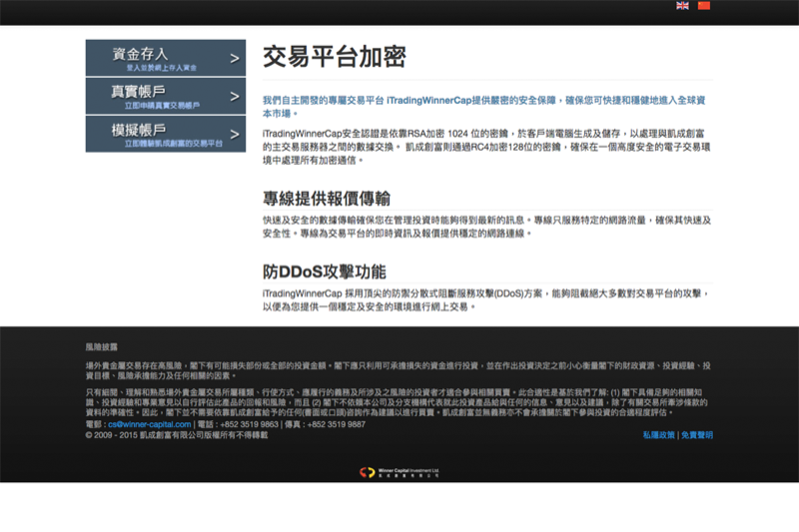This screenshot has width=799, height=532.
Task: Open the 資金存入 sidebar menu item
Action: tap(166, 58)
